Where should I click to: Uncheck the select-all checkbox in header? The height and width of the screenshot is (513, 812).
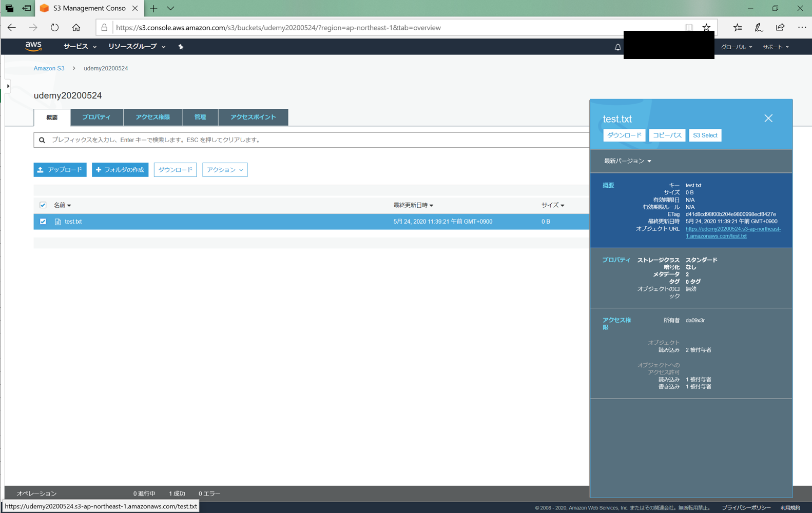tap(43, 205)
